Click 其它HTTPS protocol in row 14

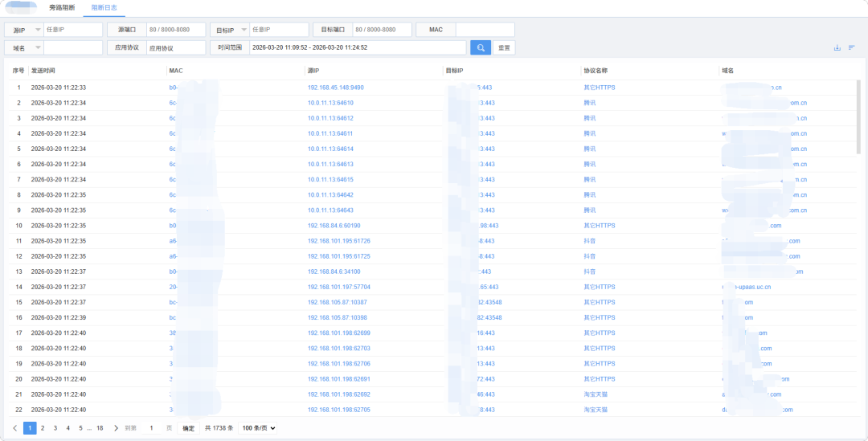pos(599,288)
